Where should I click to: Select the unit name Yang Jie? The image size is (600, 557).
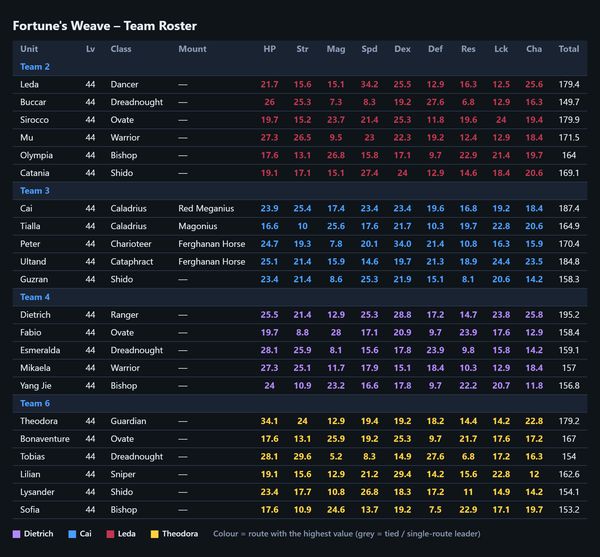36,386
